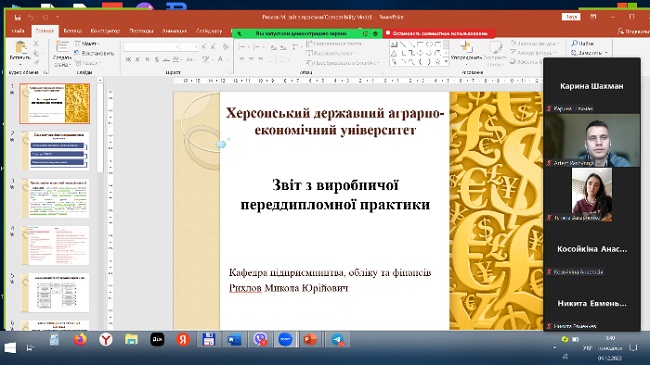The width and height of the screenshot is (650, 365).
Task: Open the Customize Quick Access Toolbar dropdown
Action: point(57,17)
